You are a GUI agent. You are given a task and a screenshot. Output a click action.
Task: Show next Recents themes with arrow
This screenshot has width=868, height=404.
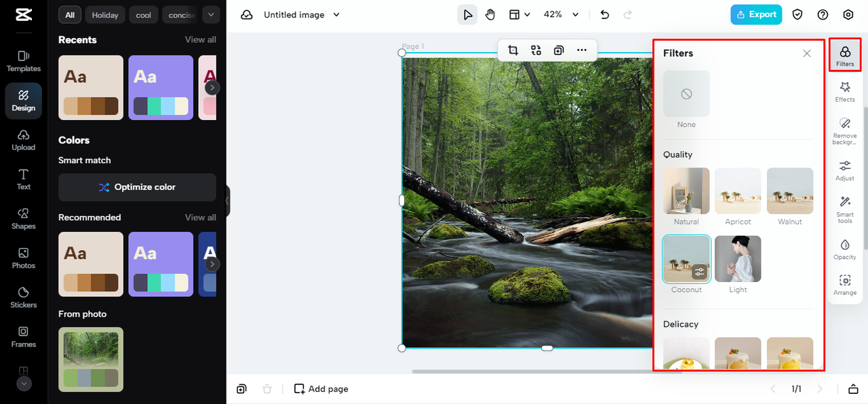pos(212,87)
